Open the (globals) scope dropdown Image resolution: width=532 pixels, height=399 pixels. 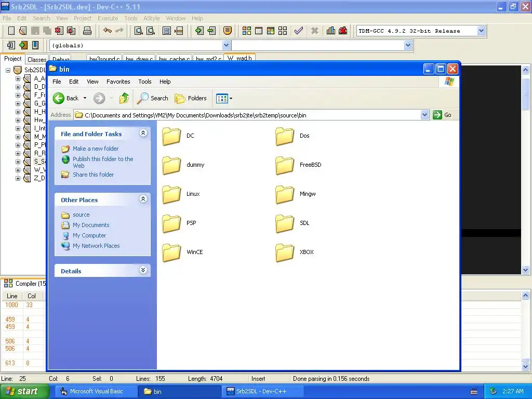point(227,45)
